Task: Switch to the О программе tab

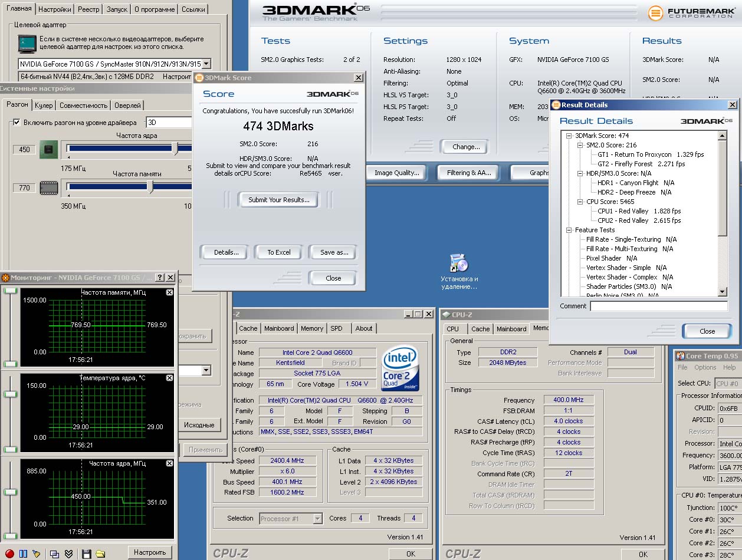Action: (155, 9)
